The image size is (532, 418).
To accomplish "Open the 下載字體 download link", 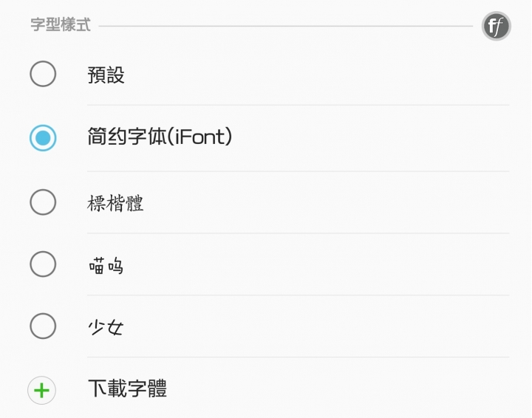I will 127,388.
